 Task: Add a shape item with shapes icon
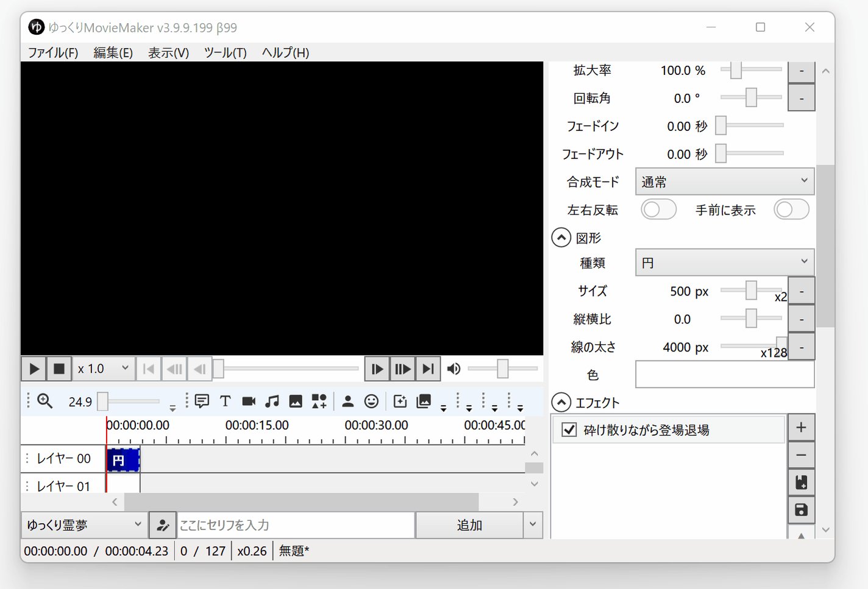click(319, 401)
